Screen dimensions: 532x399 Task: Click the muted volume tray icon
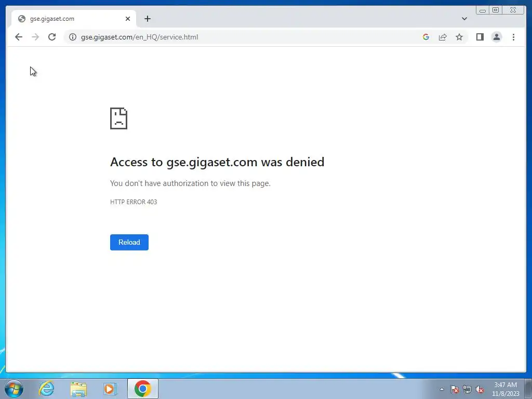[480, 389]
